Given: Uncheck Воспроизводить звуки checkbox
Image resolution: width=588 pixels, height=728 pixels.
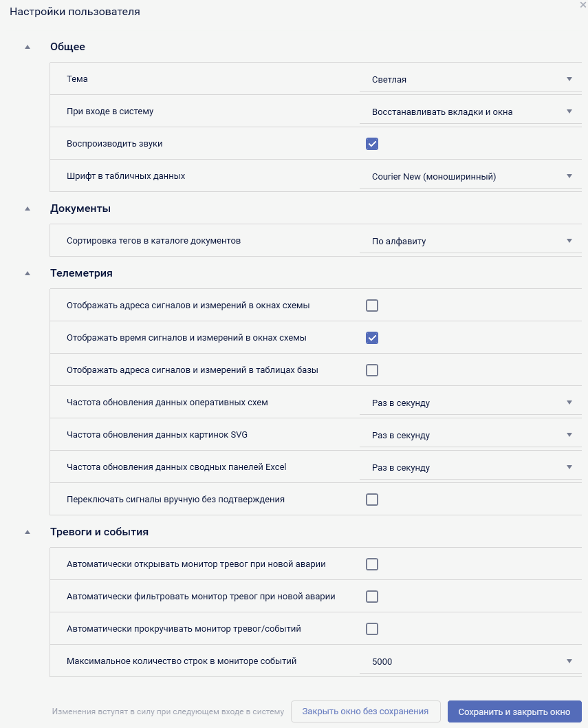Looking at the screenshot, I should click(372, 144).
